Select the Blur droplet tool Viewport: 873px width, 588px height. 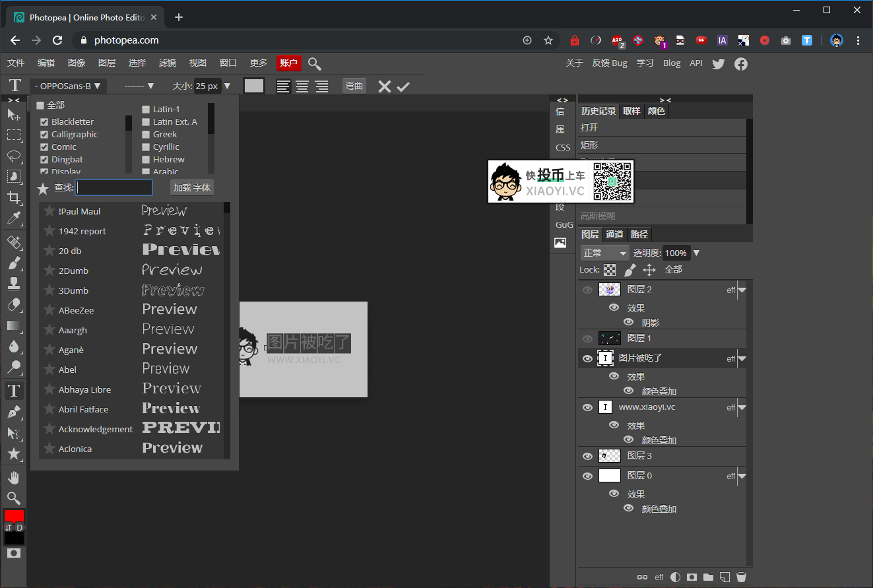(x=13, y=346)
